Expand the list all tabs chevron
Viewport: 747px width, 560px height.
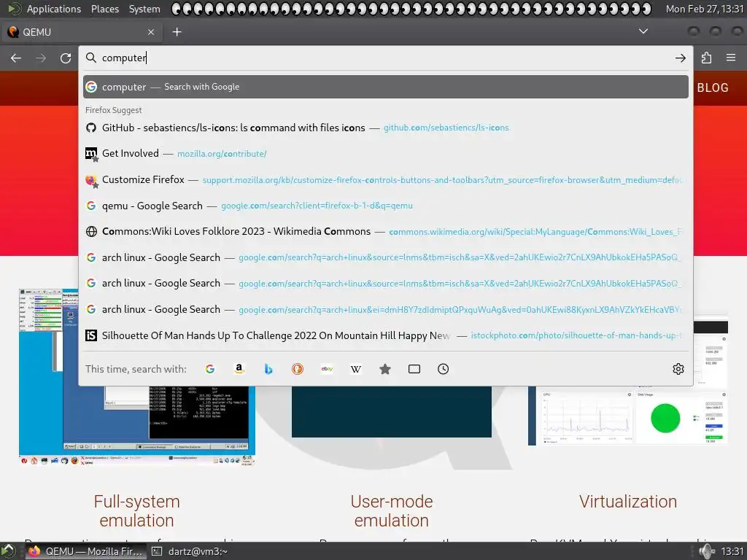[643, 31]
